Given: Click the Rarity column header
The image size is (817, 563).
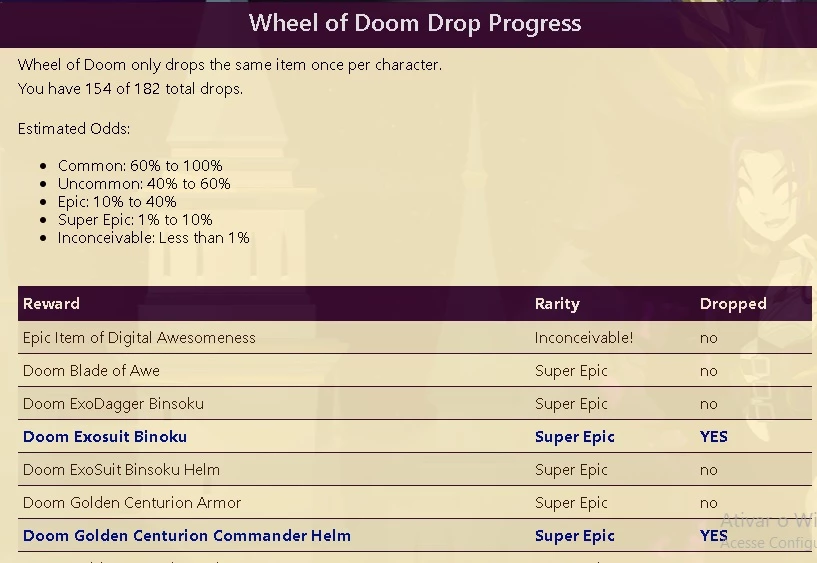Looking at the screenshot, I should pos(557,304).
